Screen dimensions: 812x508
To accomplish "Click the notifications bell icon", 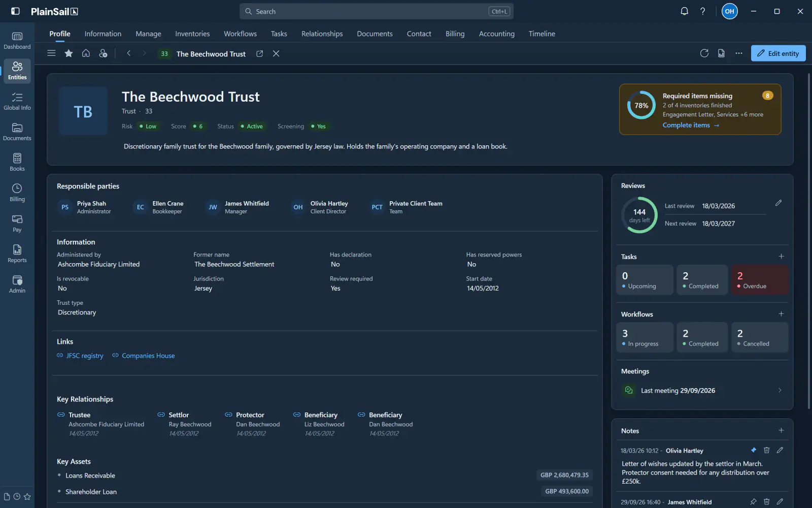I will pos(684,11).
